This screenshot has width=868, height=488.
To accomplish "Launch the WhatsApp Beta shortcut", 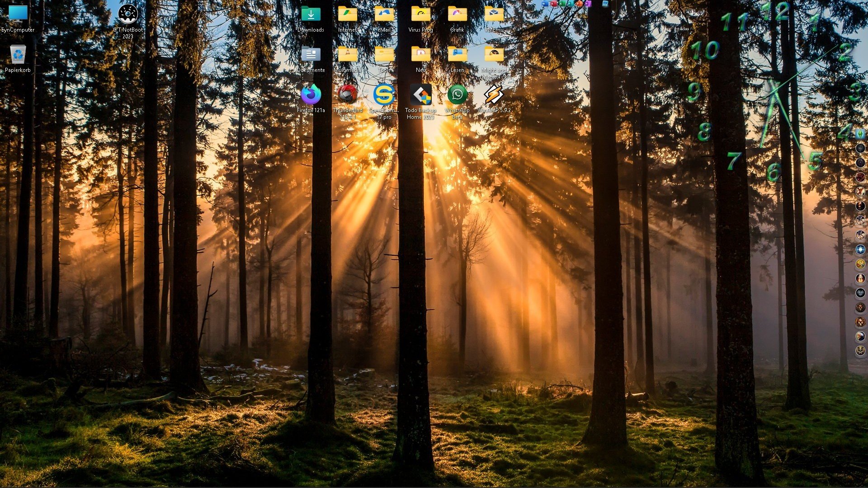I will click(x=457, y=95).
